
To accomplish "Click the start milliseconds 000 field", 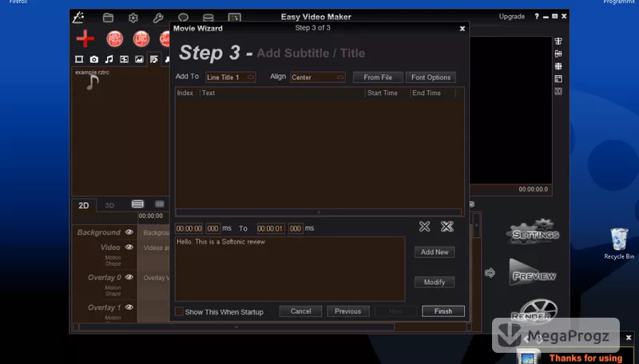I will click(212, 228).
